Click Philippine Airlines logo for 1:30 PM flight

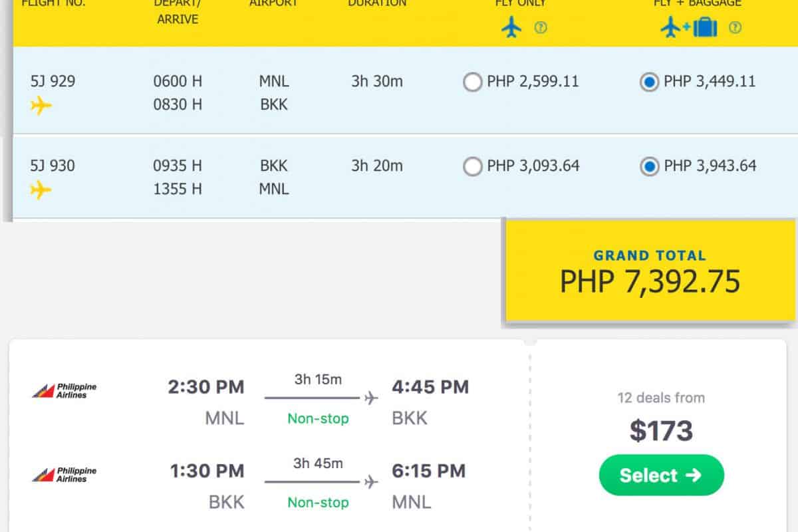click(x=65, y=474)
